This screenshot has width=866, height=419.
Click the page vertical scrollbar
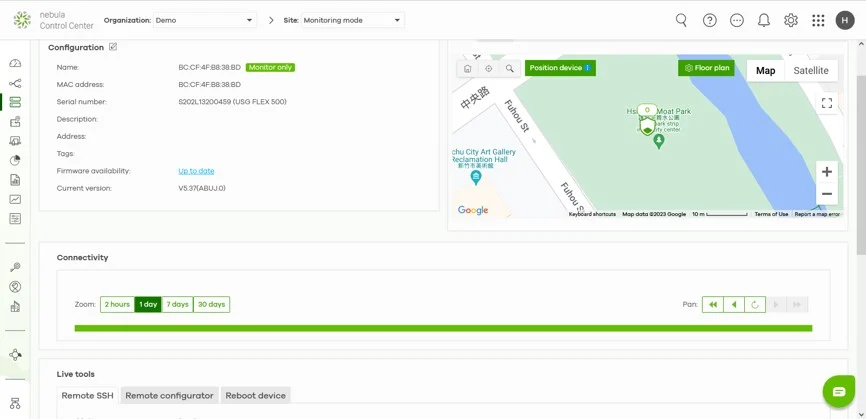pos(860,166)
